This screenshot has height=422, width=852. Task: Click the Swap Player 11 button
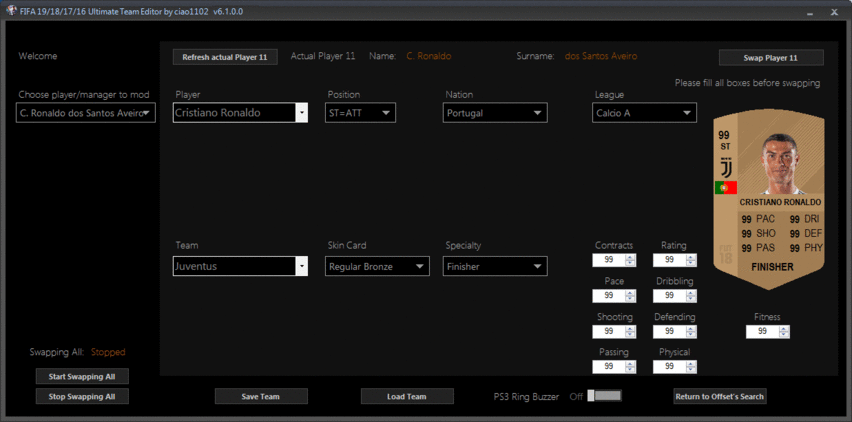(x=771, y=58)
